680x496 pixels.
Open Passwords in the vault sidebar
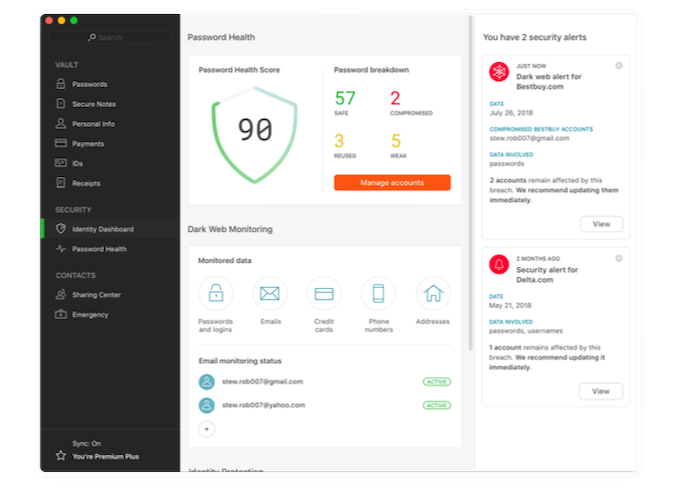pos(90,84)
